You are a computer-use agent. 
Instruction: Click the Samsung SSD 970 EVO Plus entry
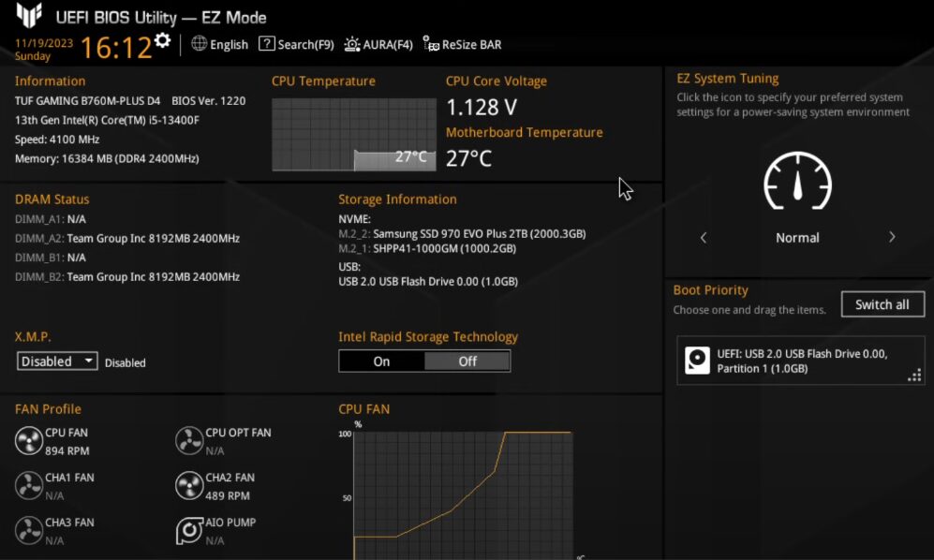(x=462, y=233)
